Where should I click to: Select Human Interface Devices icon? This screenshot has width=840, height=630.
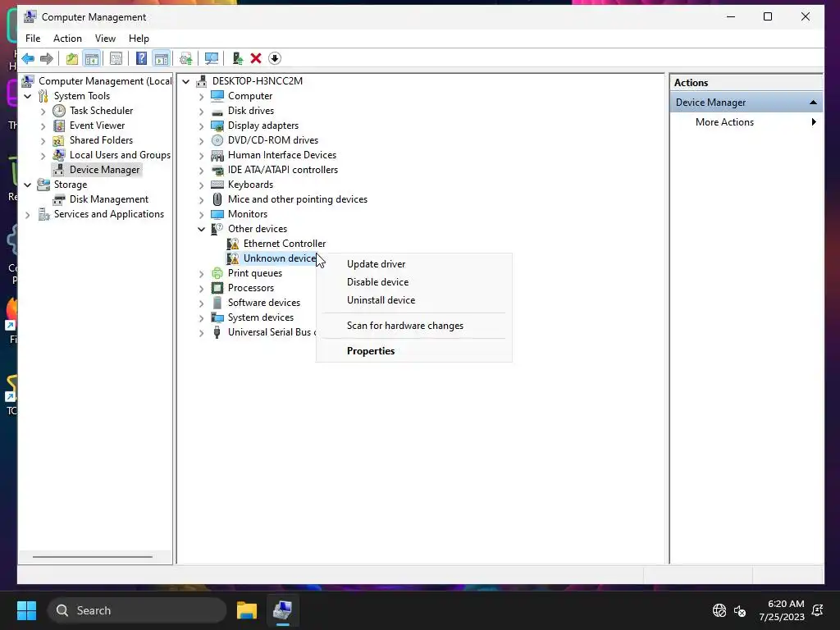coord(217,155)
